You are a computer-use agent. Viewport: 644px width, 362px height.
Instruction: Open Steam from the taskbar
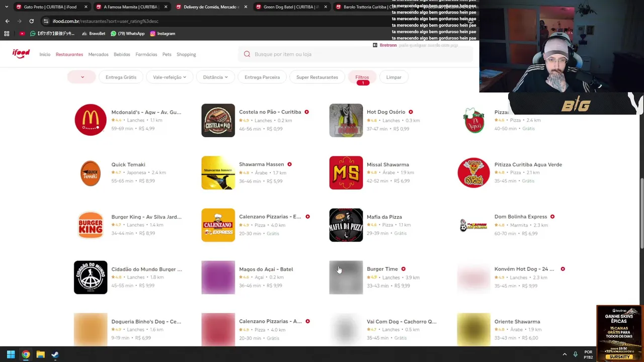pos(55,354)
